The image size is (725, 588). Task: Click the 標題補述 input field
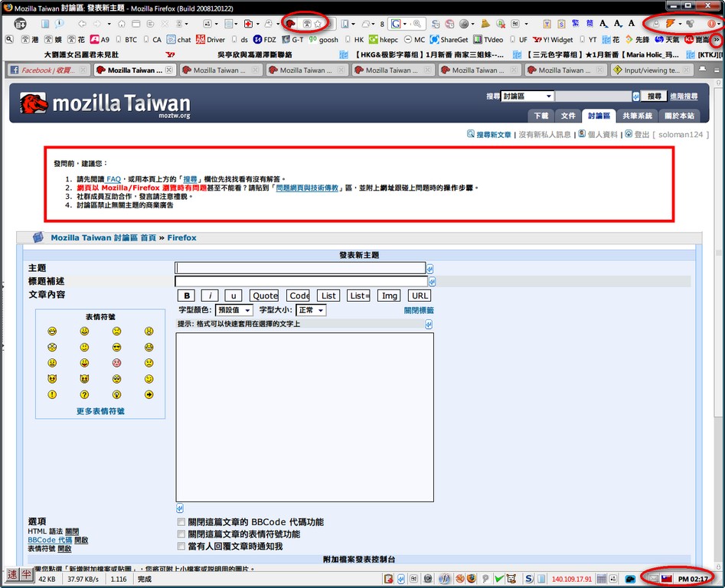[x=301, y=281]
